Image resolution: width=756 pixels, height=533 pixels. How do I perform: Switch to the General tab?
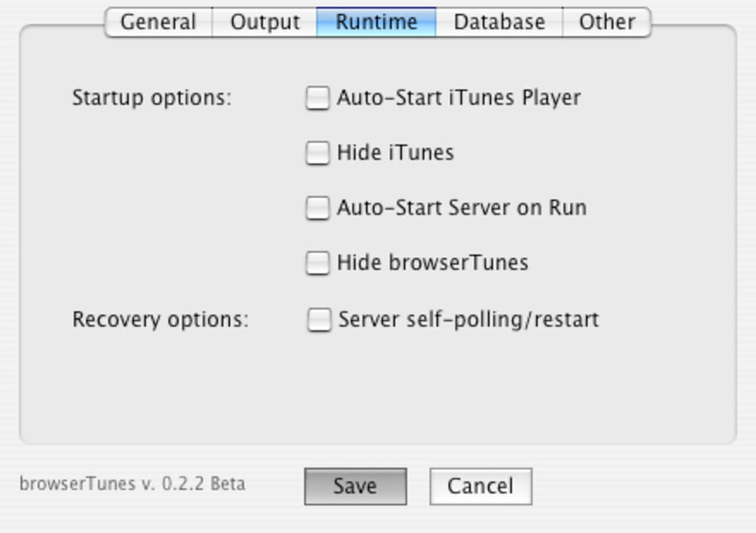coord(159,22)
